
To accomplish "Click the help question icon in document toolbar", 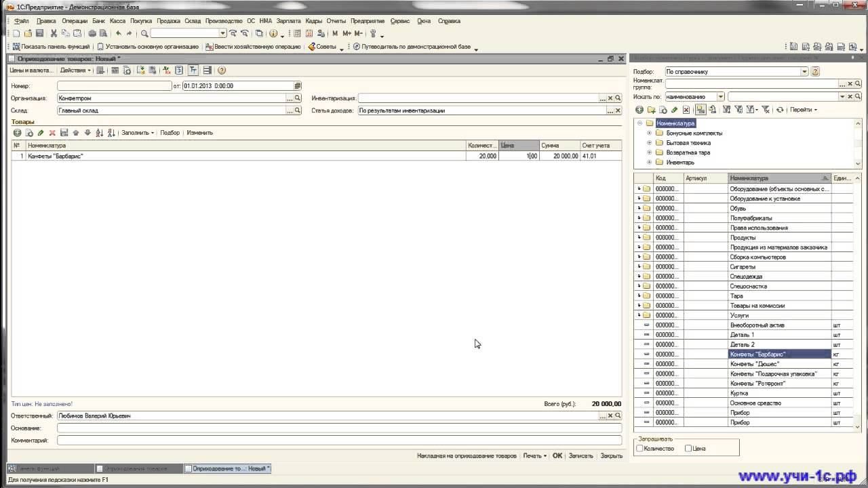I will pyautogui.click(x=222, y=70).
